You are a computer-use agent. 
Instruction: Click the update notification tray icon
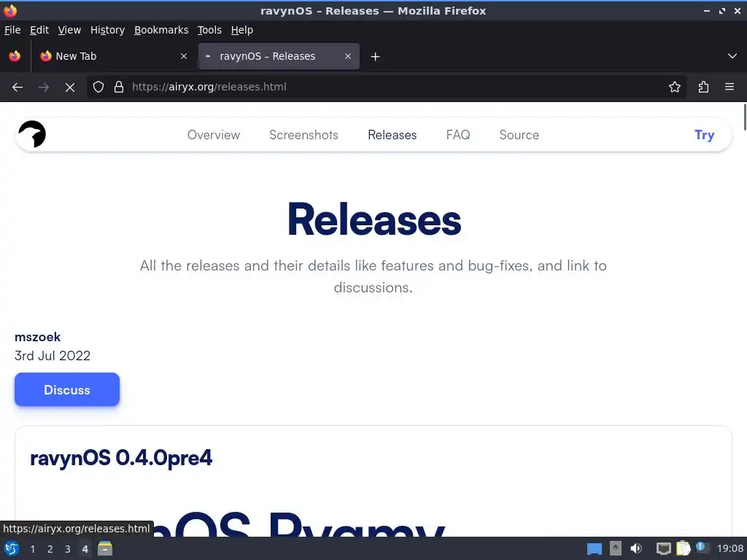[x=703, y=547]
